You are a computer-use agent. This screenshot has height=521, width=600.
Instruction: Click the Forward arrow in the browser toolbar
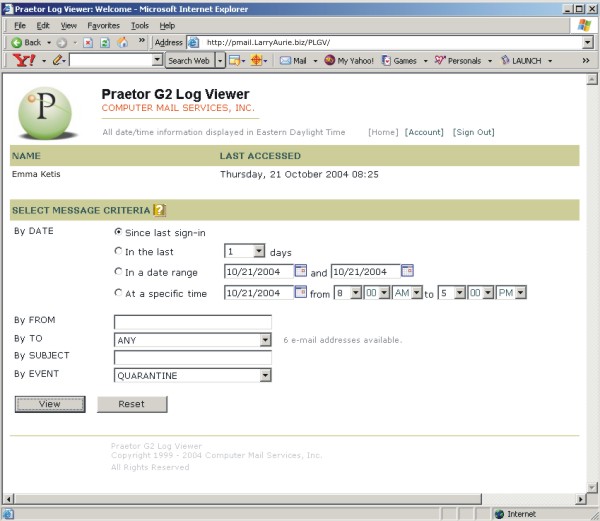pyautogui.click(x=62, y=43)
